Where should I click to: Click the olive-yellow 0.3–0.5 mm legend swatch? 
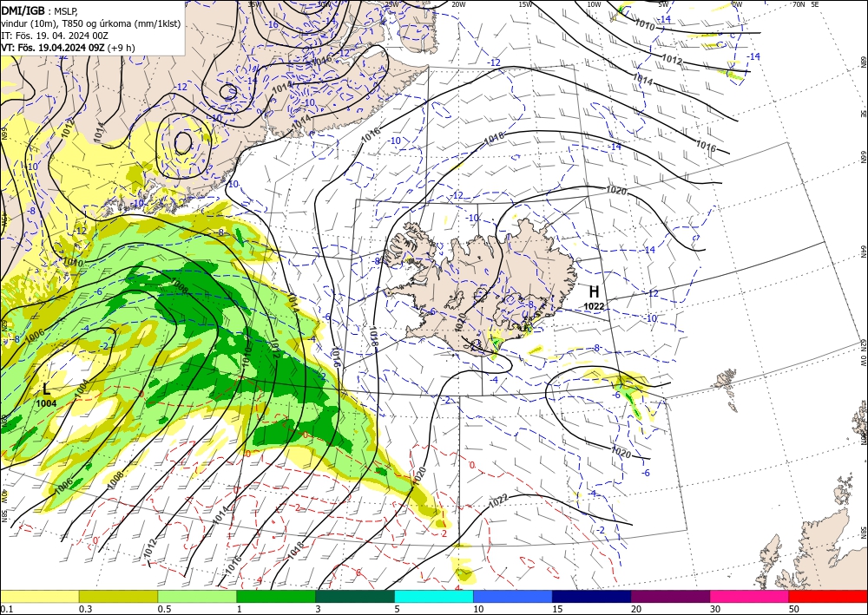[118, 596]
